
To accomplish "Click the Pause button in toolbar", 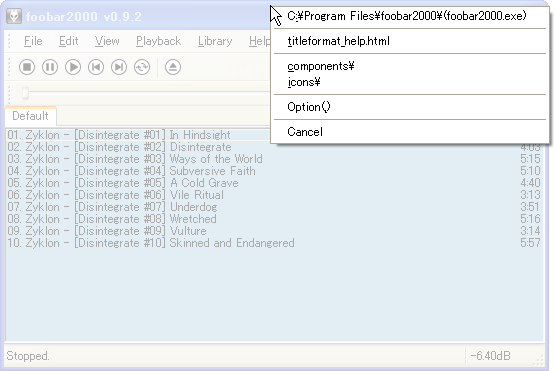I will (x=50, y=67).
